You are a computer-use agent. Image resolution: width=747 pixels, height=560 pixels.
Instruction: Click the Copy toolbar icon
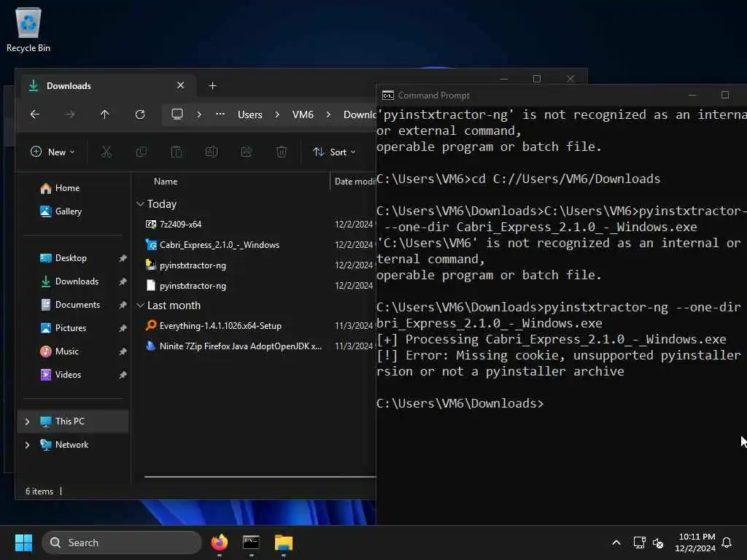[142, 152]
